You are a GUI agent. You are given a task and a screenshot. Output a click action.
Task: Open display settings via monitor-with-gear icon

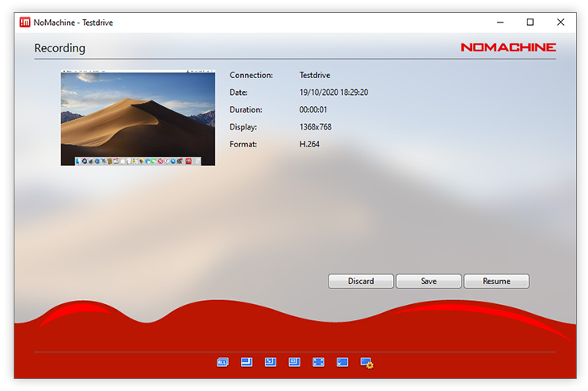point(367,364)
